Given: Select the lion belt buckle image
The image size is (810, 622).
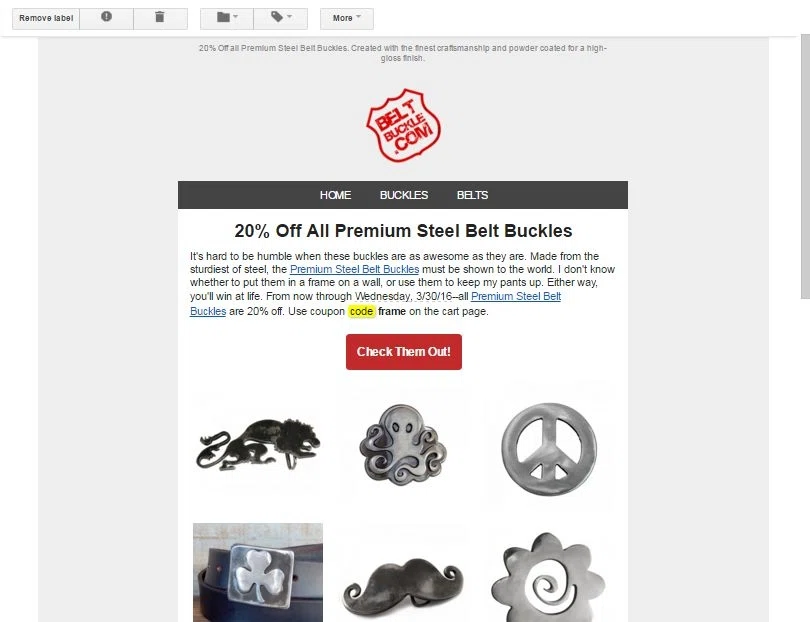Looking at the screenshot, I should 258,444.
